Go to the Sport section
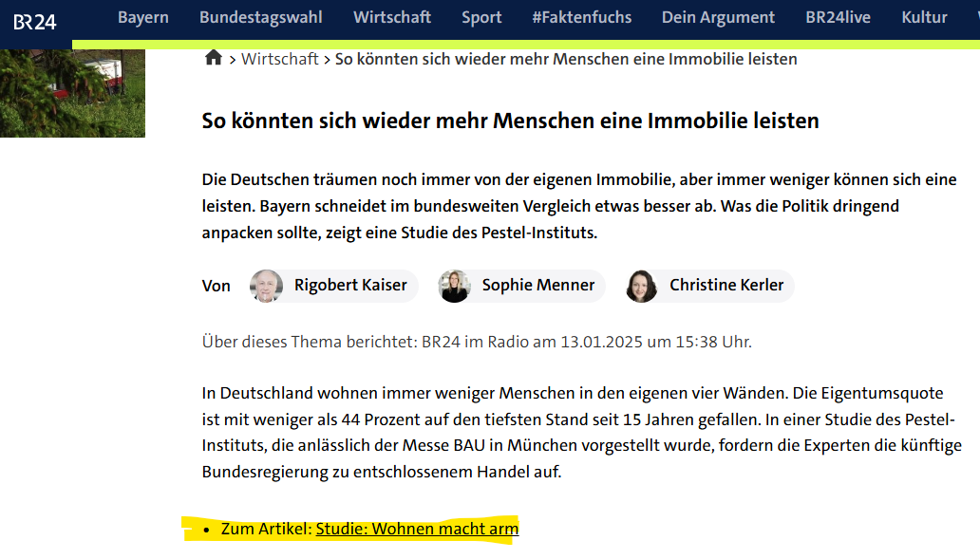This screenshot has width=980, height=559. (481, 17)
